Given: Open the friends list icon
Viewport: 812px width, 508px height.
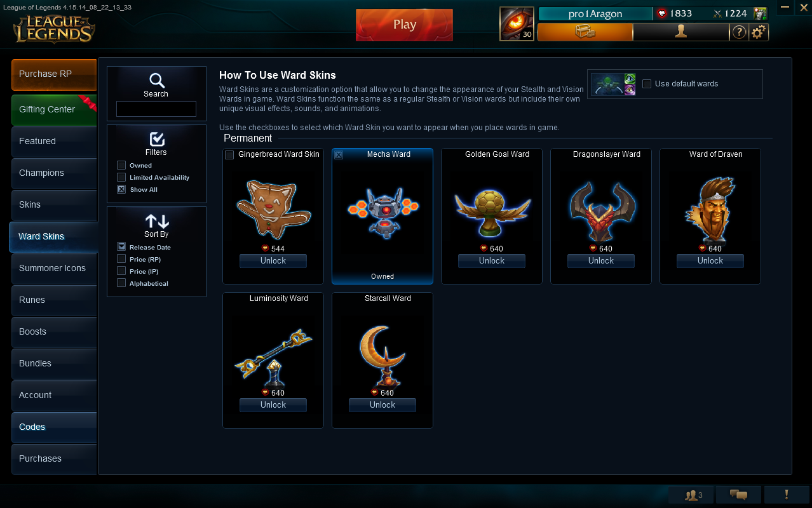Looking at the screenshot, I should pos(692,495).
